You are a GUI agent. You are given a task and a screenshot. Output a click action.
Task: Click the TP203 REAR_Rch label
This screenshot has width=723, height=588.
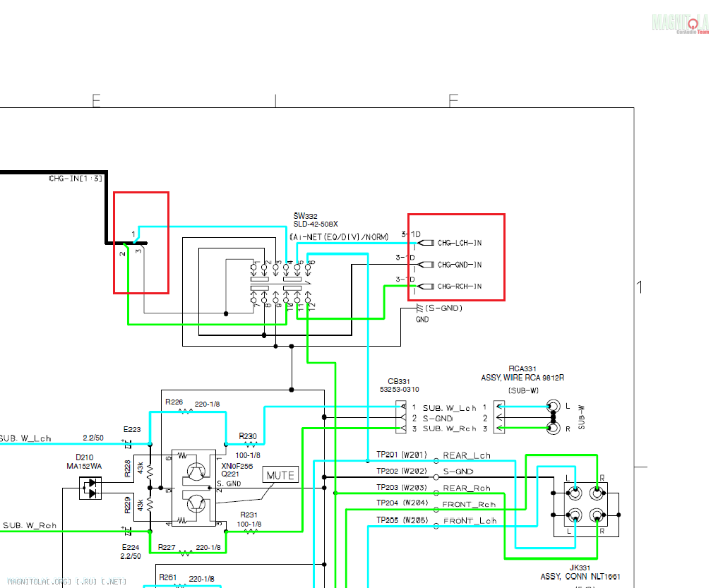click(467, 488)
